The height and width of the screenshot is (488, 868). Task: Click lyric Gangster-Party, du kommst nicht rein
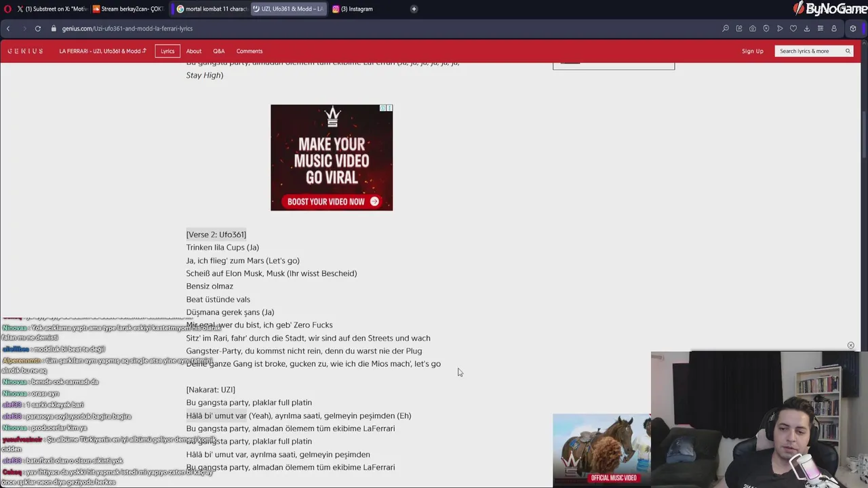(x=304, y=350)
